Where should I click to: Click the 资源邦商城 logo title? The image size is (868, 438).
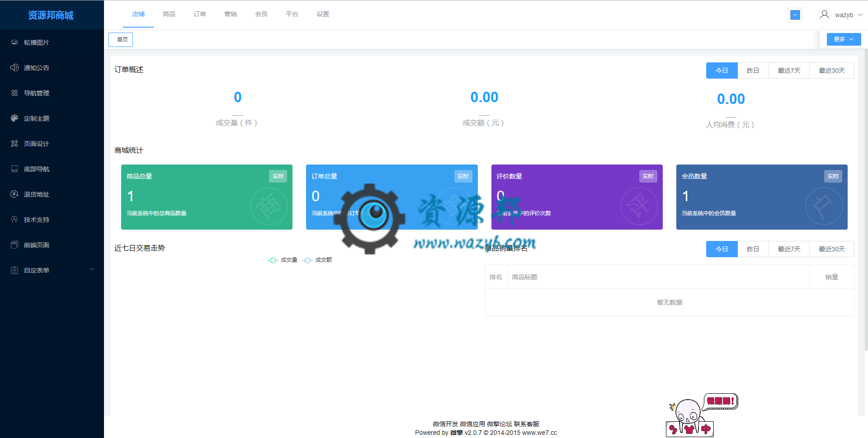coord(51,15)
